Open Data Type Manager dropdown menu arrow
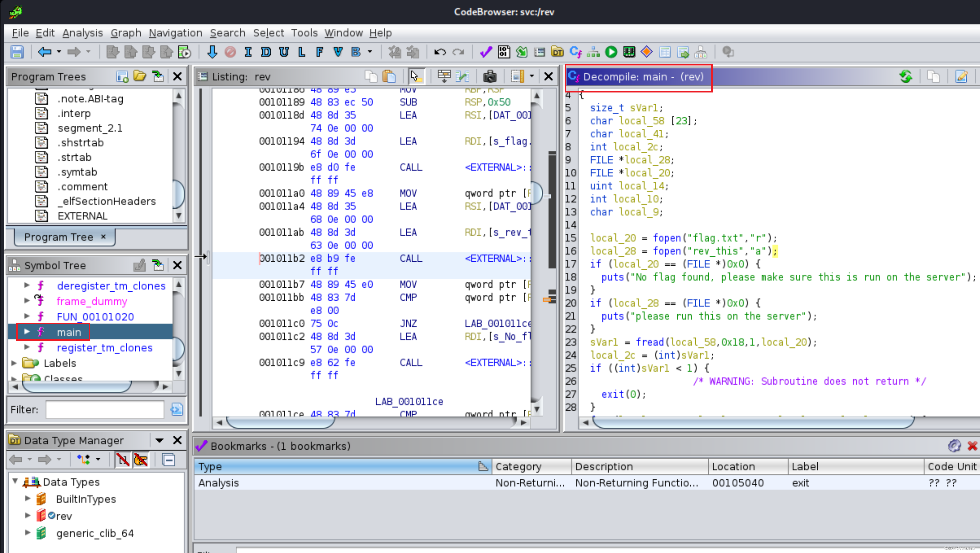 tap(160, 440)
